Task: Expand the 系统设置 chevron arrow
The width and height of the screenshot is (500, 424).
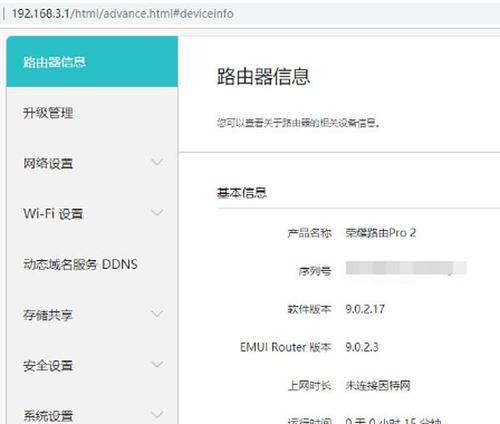Action: point(157,415)
